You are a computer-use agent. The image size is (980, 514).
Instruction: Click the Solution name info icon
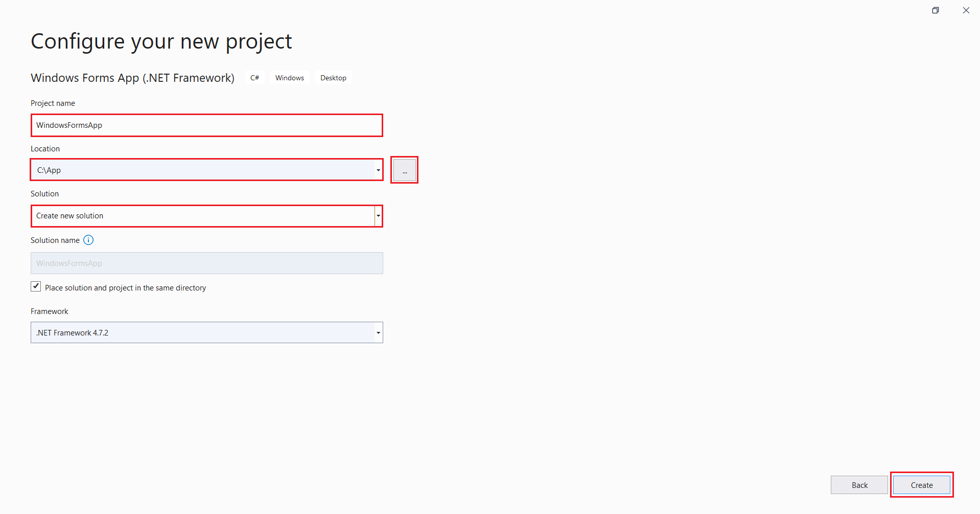[88, 240]
